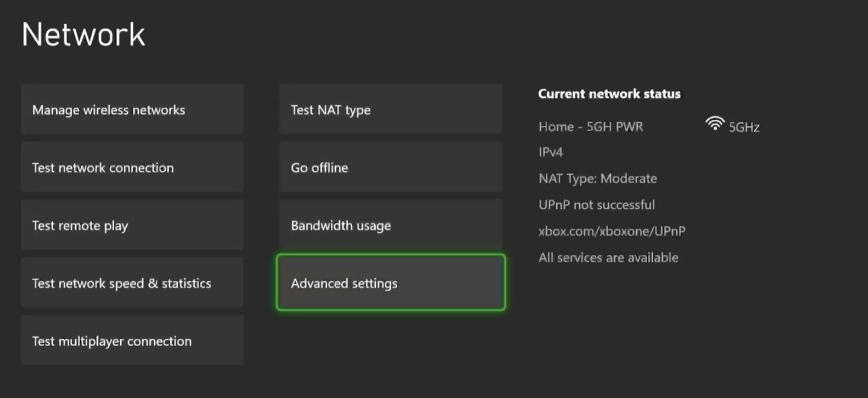The height and width of the screenshot is (398, 868).
Task: Choose Test remote play
Action: pyautogui.click(x=132, y=225)
